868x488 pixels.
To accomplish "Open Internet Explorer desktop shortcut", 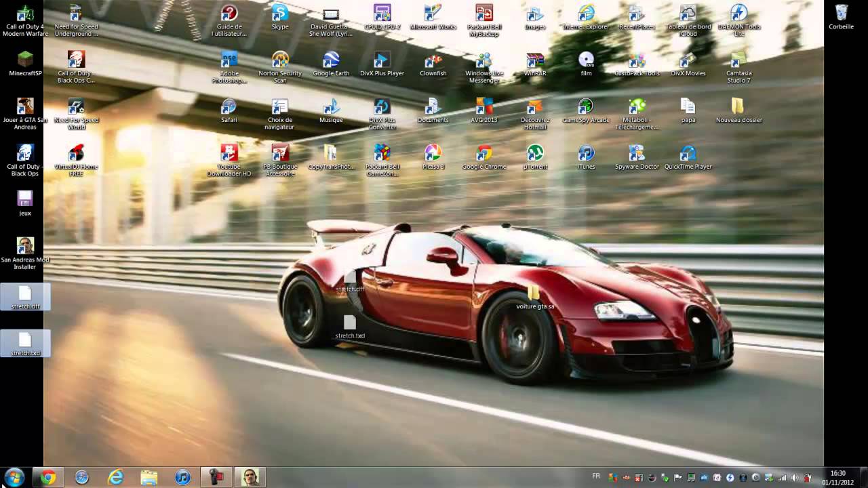I will 586,18.
